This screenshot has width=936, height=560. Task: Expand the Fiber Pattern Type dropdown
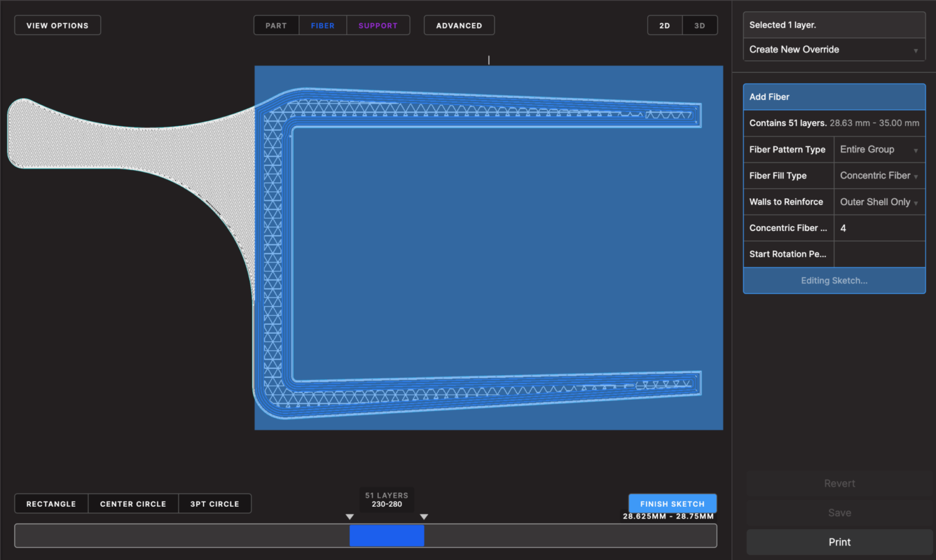879,149
